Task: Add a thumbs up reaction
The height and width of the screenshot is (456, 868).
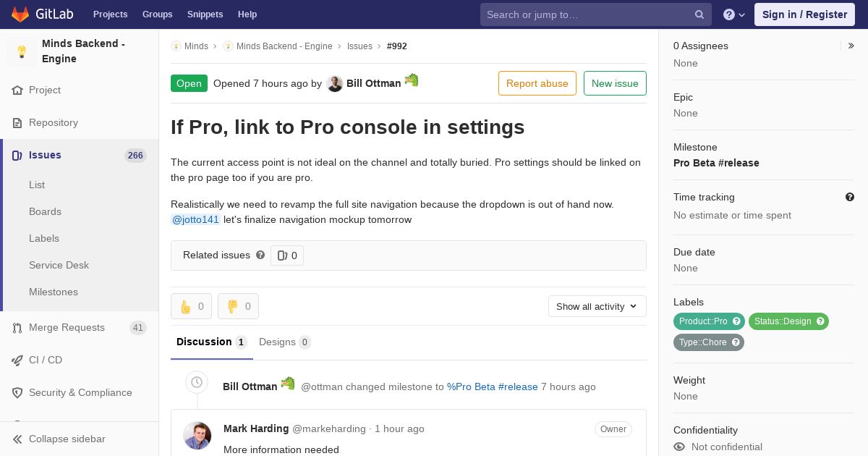Action: (191, 306)
